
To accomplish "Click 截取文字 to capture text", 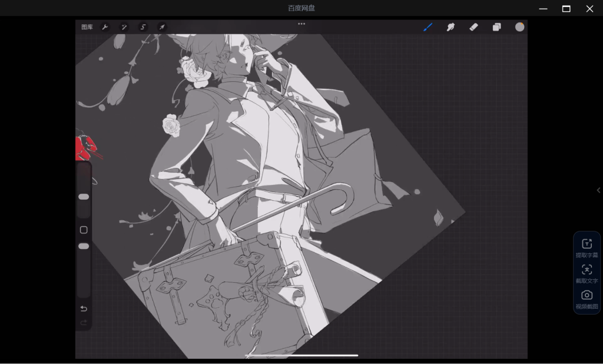I will tap(587, 274).
